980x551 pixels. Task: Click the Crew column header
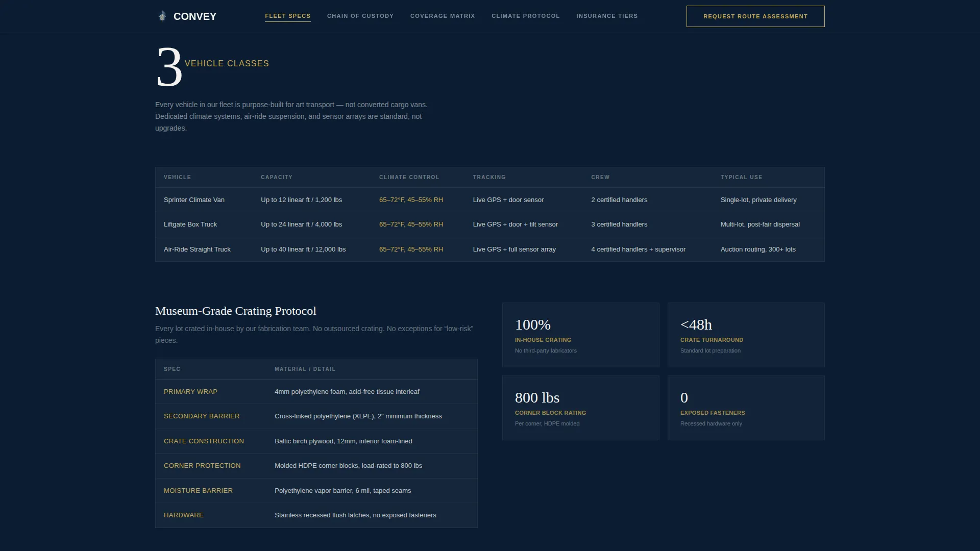click(600, 177)
